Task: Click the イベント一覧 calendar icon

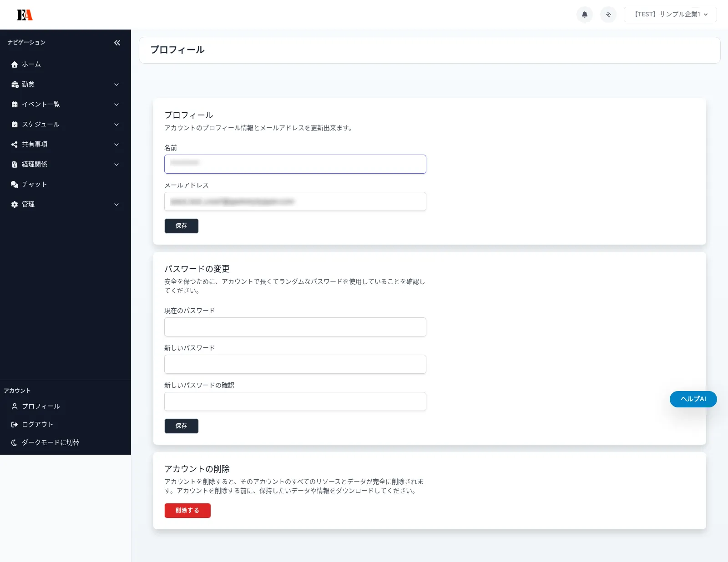Action: click(x=14, y=104)
